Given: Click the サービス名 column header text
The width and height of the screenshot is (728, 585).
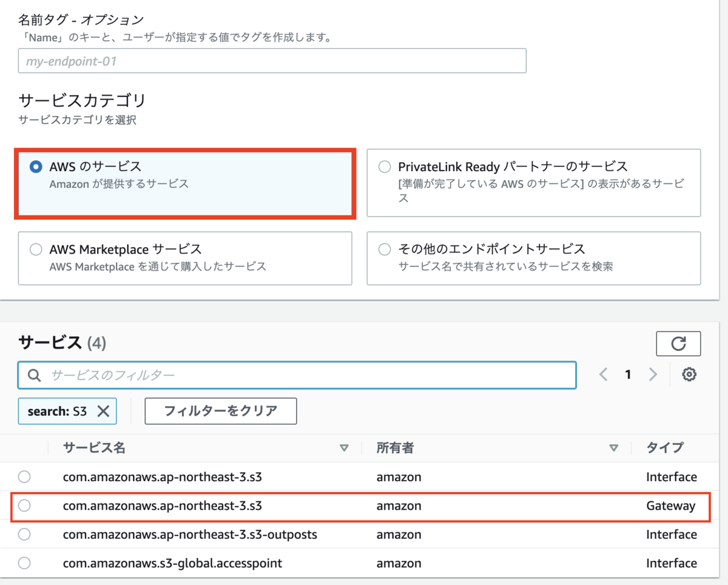Looking at the screenshot, I should point(94,448).
